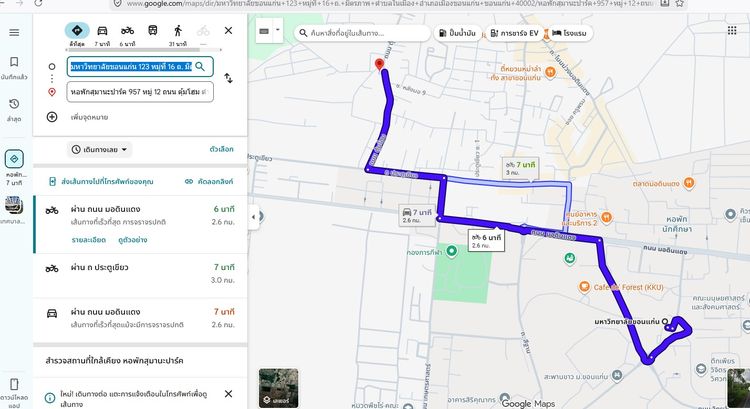Click the red destination pin
750x409 pixels.
click(x=379, y=65)
